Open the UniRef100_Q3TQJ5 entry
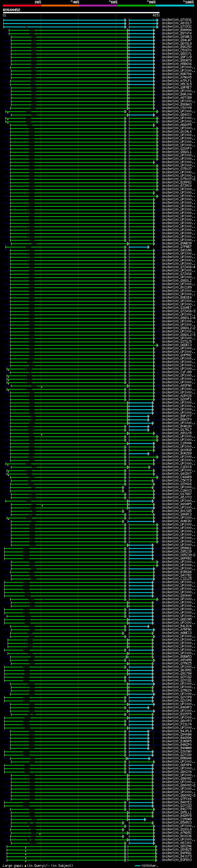This screenshot has width=197, height=868. (x=177, y=342)
